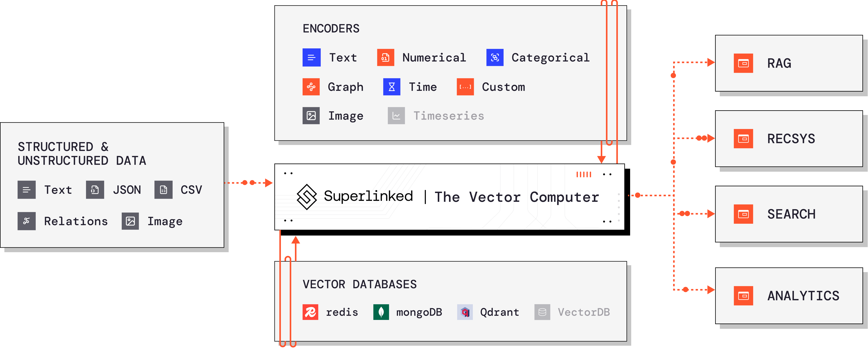Viewport: 868px width, 352px height.
Task: Click the Time hourglass icon
Action: 391,87
